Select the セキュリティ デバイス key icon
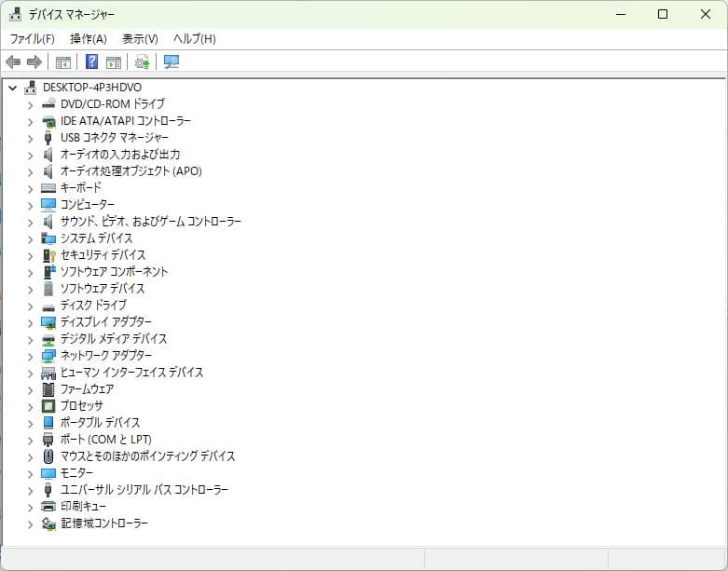 (48, 255)
